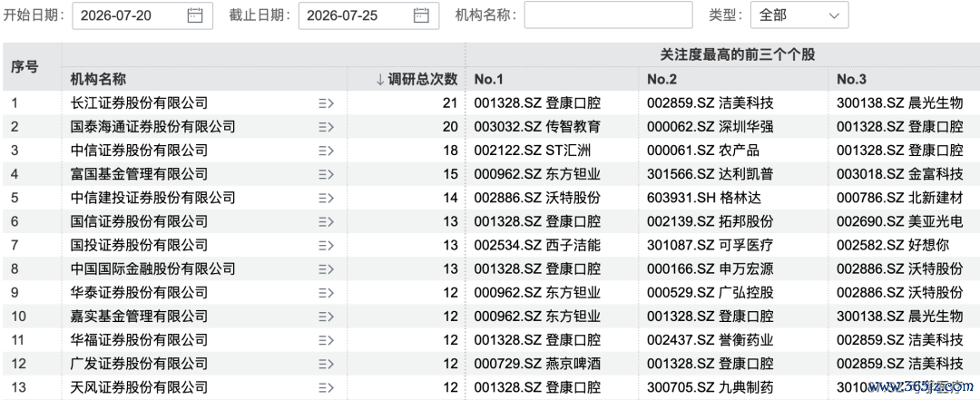Click stock 301566.SZ 达利凯普

coord(710,174)
